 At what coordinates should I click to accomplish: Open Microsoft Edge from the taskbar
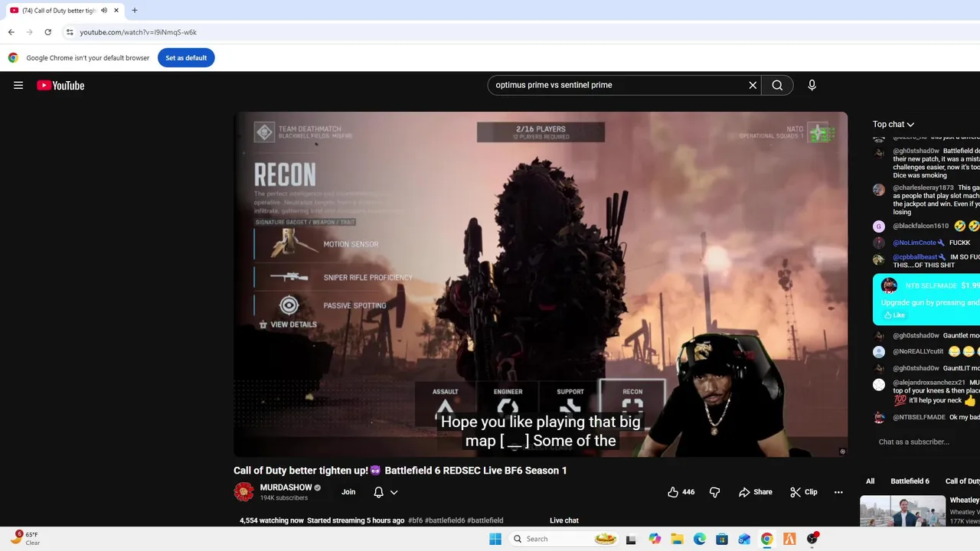point(700,539)
